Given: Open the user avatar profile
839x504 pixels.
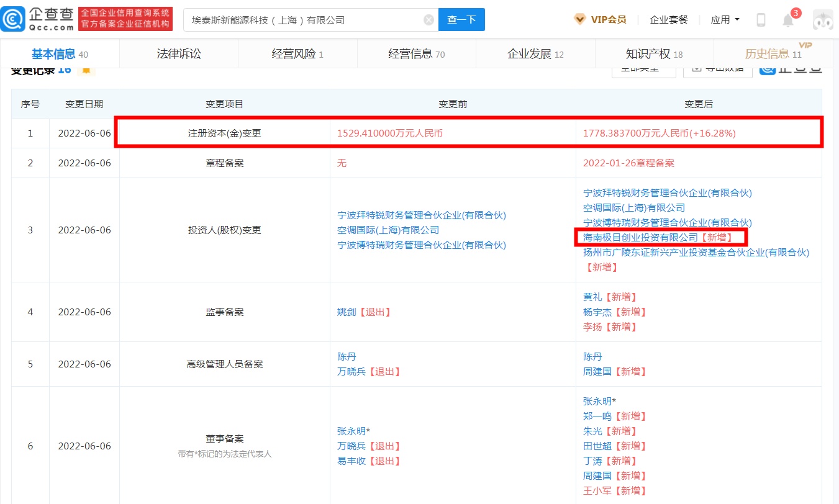Looking at the screenshot, I should [x=823, y=20].
